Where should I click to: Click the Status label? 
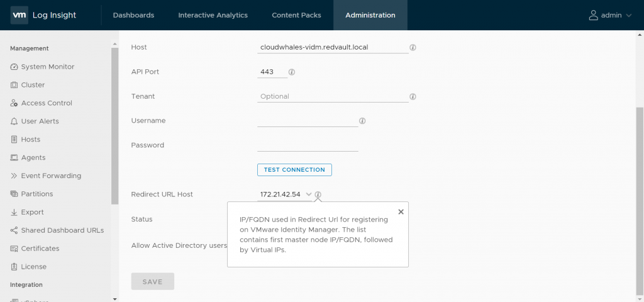coord(142,219)
